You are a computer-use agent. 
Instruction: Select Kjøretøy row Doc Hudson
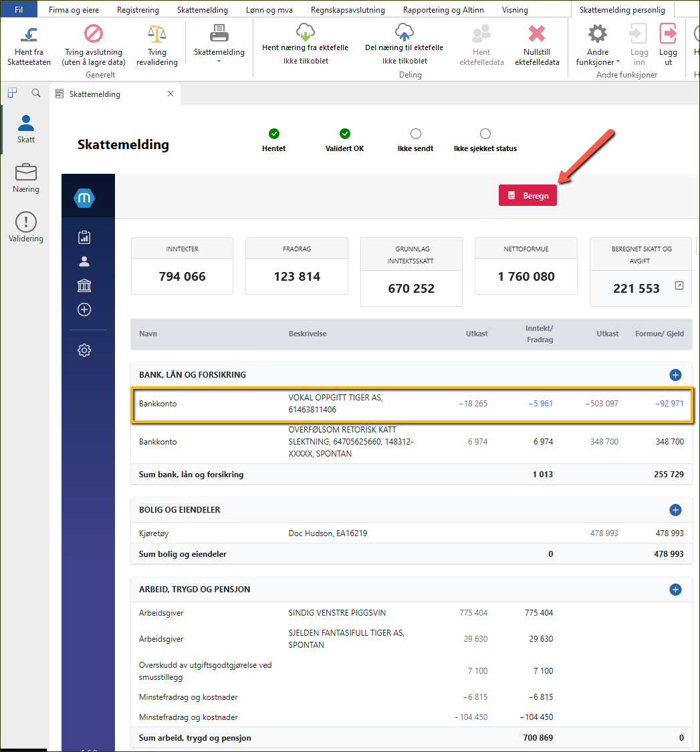pyautogui.click(x=412, y=533)
